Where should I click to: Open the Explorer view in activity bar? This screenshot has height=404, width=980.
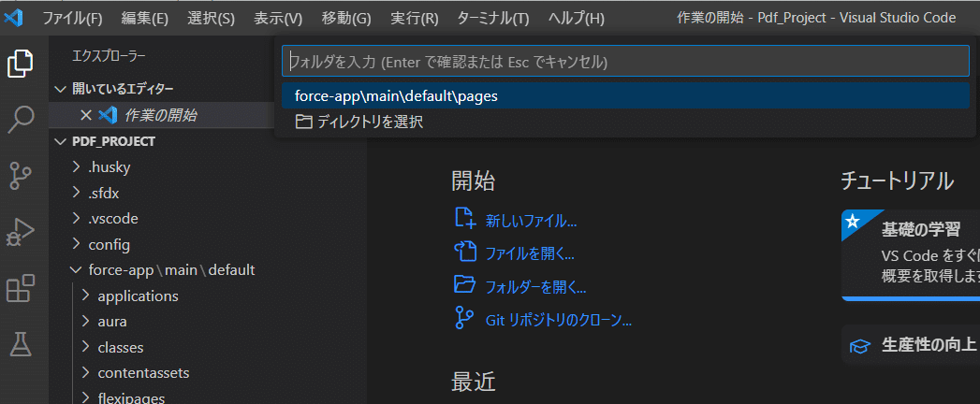21,63
